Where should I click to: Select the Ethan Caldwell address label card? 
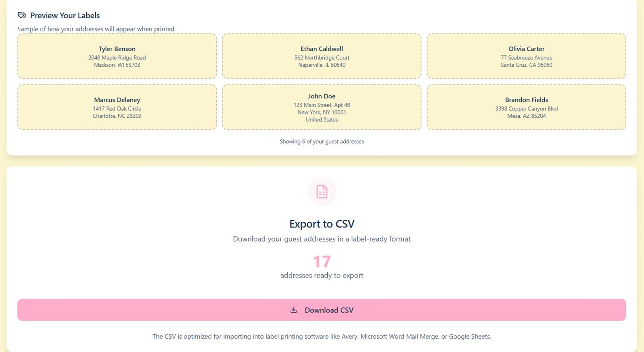[322, 56]
